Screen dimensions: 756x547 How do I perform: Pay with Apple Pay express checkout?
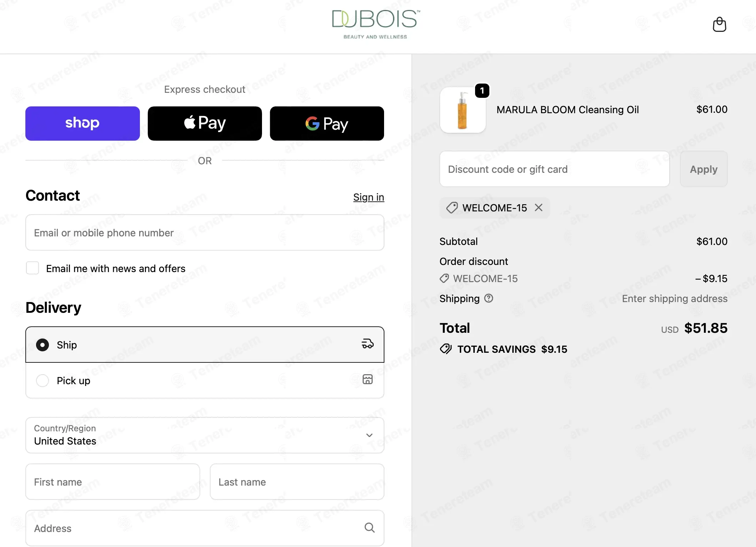205,124
